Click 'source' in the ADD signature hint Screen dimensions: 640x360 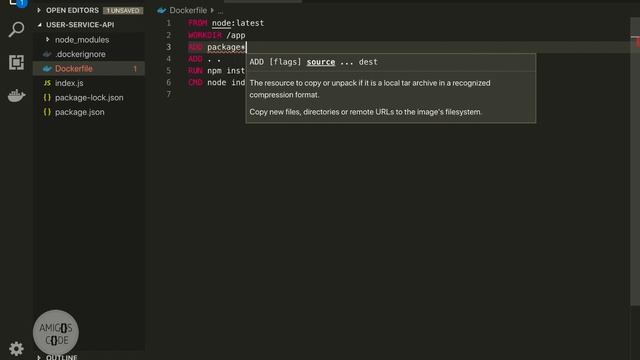click(321, 62)
